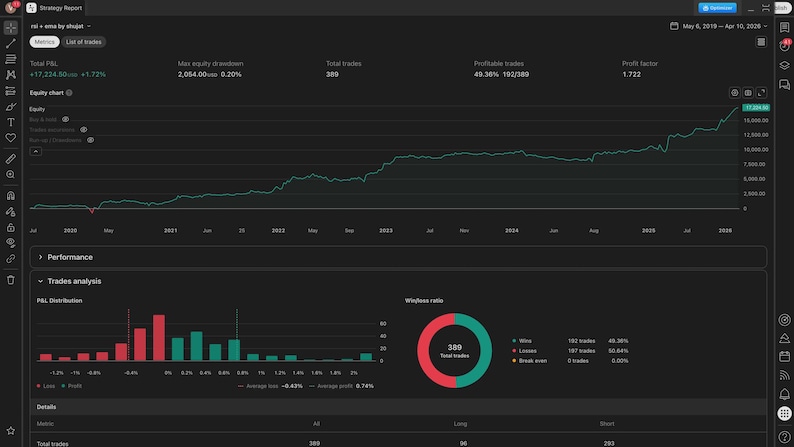Click the Long column header
Screen dimensions: 794x447
(460, 424)
